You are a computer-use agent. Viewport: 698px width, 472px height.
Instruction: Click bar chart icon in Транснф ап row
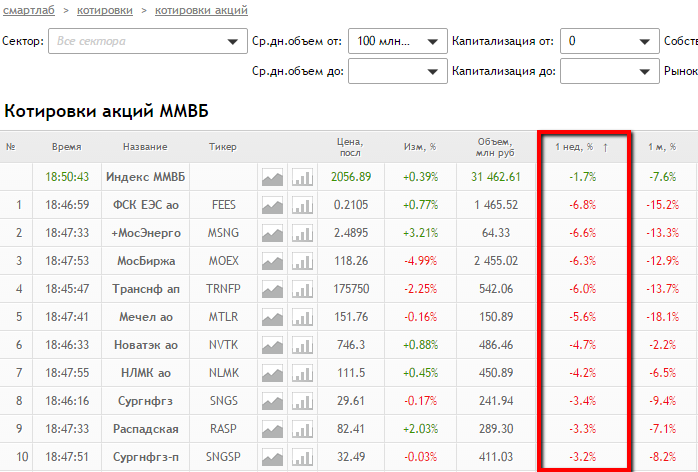tap(302, 290)
